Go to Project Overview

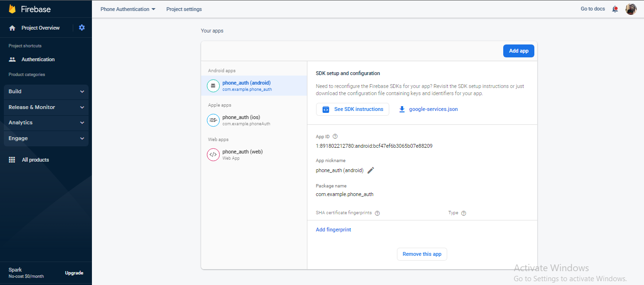pos(41,28)
